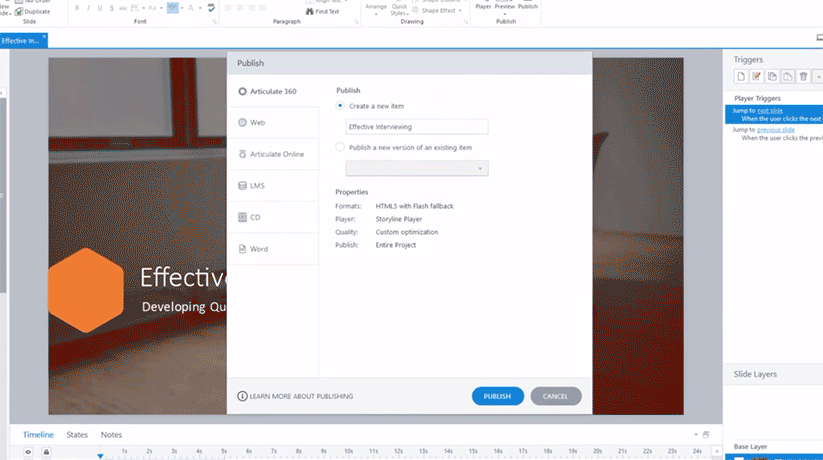Open the Arrange dropdown in Drawing group
Screen dimensions: 823x460
[376, 8]
